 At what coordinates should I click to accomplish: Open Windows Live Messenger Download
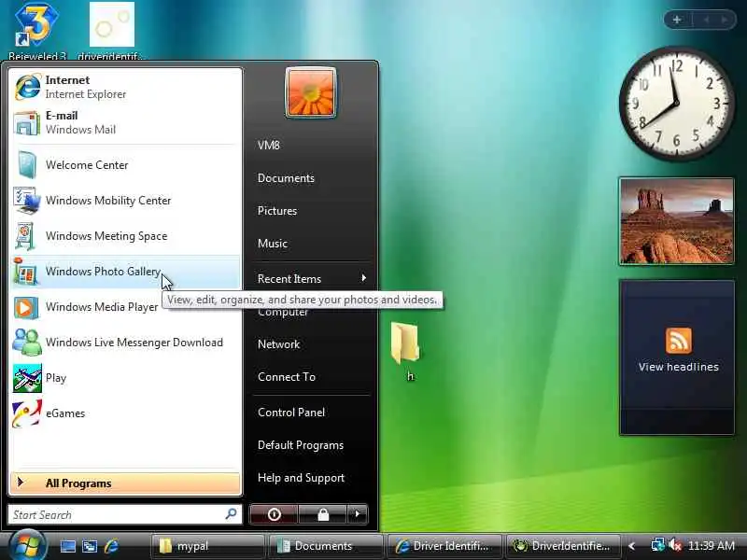coord(125,343)
